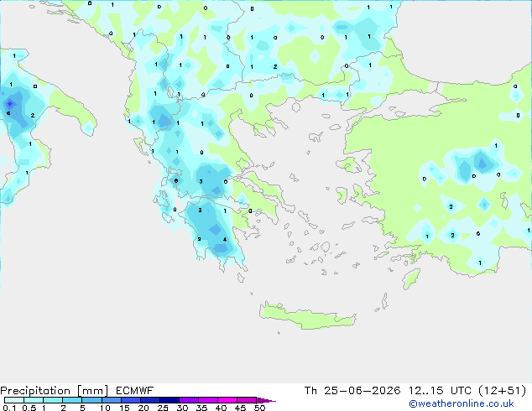Pick the 25–30 mm dark navy swatch
The width and height of the screenshot is (532, 411).
(x=170, y=400)
